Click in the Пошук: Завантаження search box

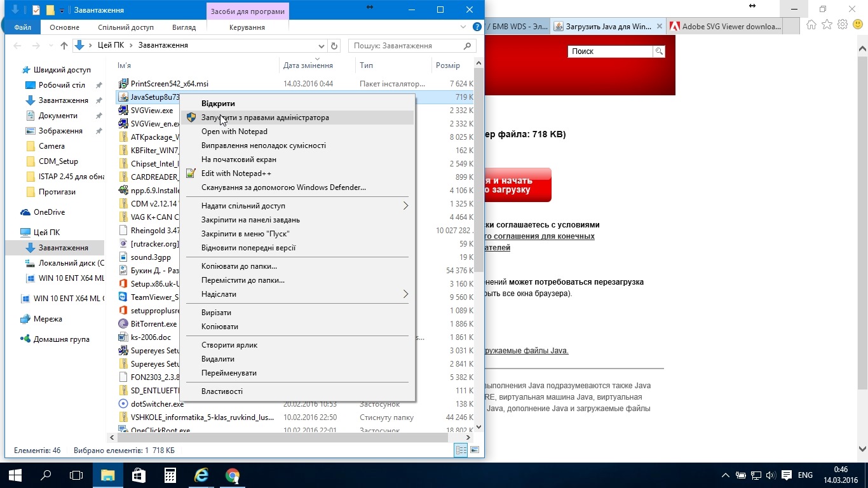coord(412,46)
